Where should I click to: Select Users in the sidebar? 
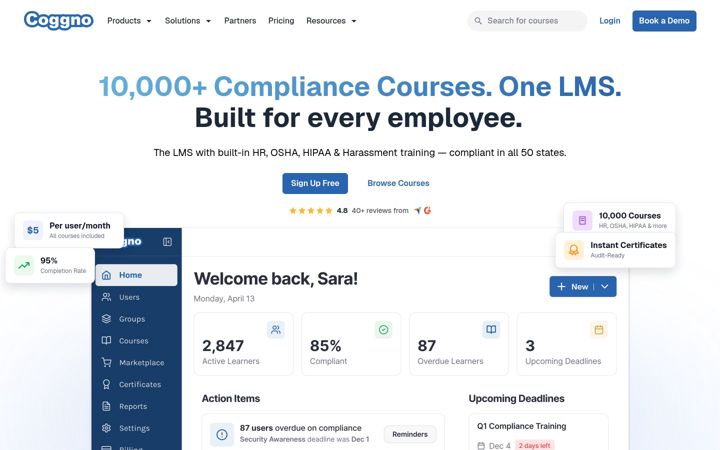tap(136, 297)
